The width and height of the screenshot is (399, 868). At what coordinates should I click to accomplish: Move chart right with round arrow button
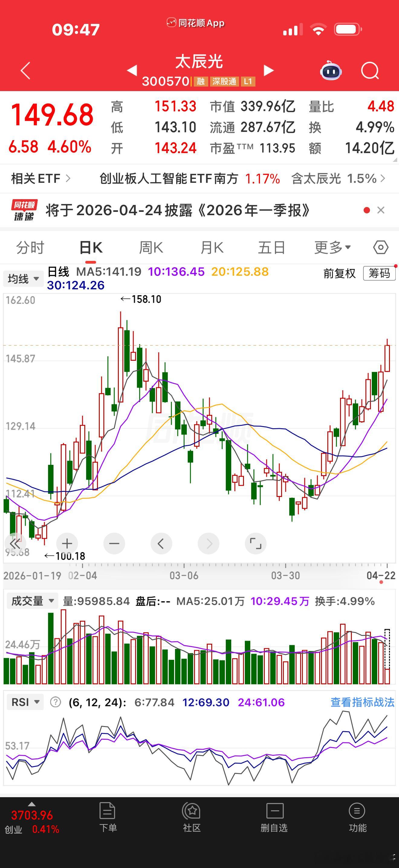pos(209,544)
